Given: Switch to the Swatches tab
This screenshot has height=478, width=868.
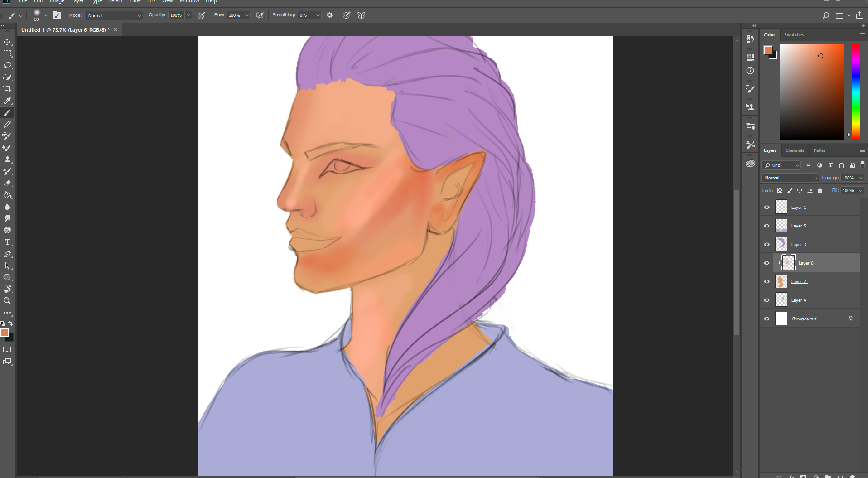Looking at the screenshot, I should coord(794,35).
